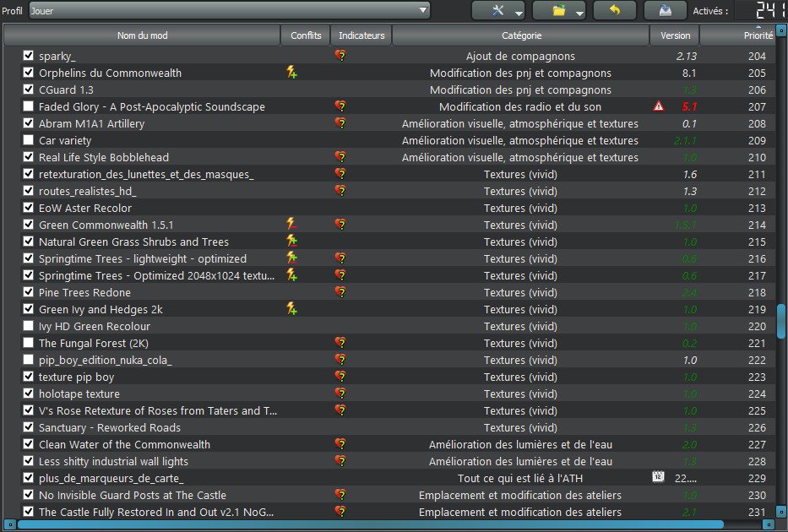Click calendar icon on plus_de_marqueurs_de_carte_ version
This screenshot has width=788, height=532.
[x=658, y=476]
